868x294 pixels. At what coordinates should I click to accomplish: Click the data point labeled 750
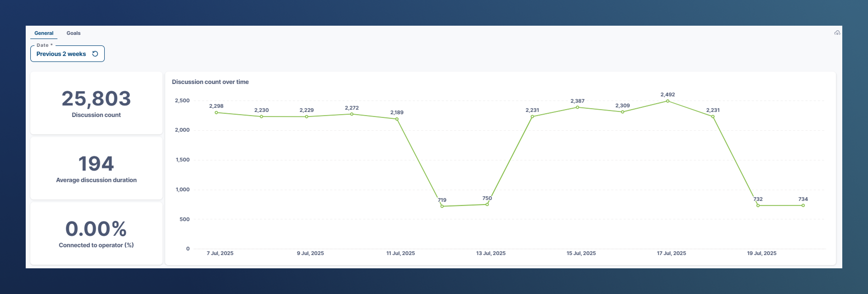click(x=487, y=204)
